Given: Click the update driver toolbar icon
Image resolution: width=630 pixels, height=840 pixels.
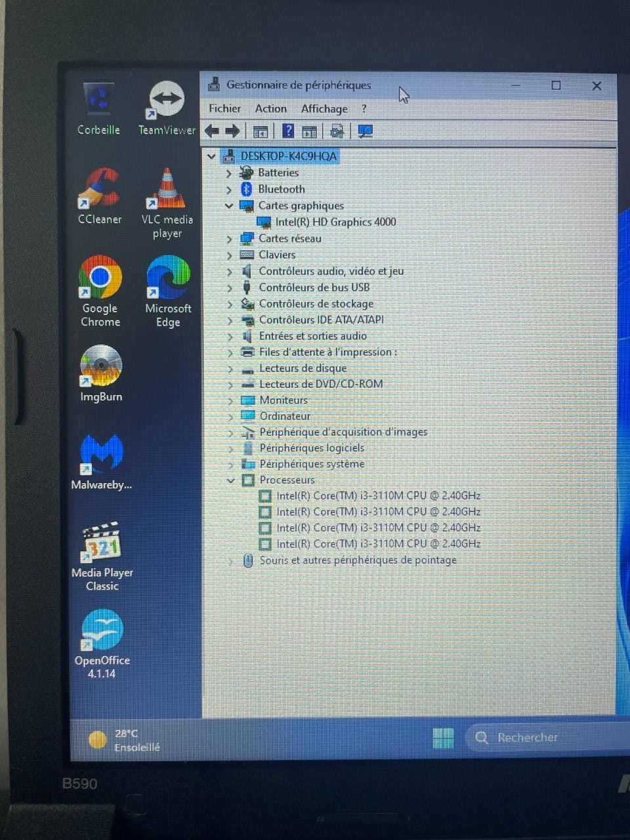Looking at the screenshot, I should 337,131.
